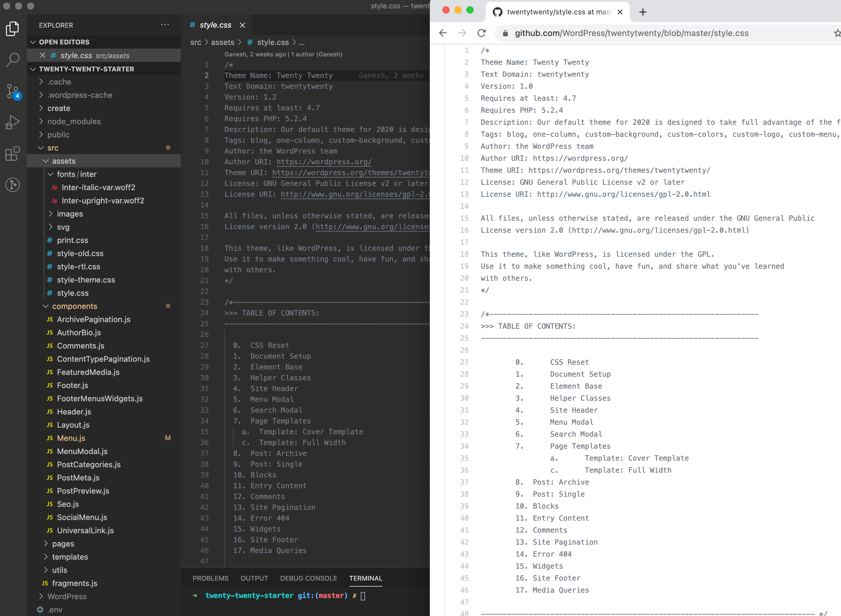Expand the WordPress folder
The height and width of the screenshot is (616, 841).
point(67,597)
